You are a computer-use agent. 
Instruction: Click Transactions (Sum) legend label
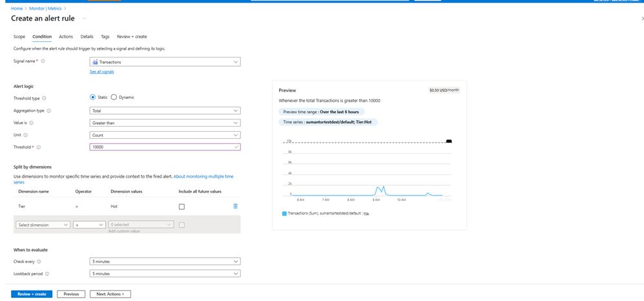(324, 214)
